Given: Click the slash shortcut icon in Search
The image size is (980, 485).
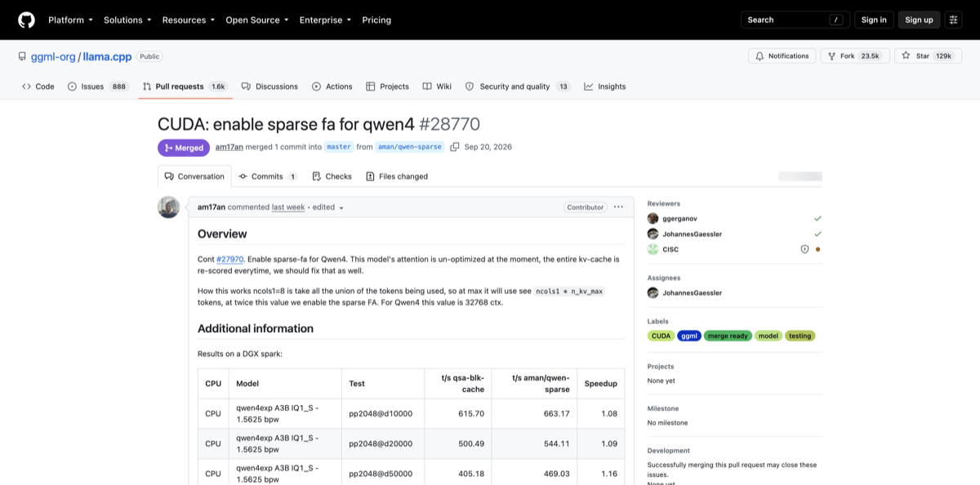Looking at the screenshot, I should [835, 20].
